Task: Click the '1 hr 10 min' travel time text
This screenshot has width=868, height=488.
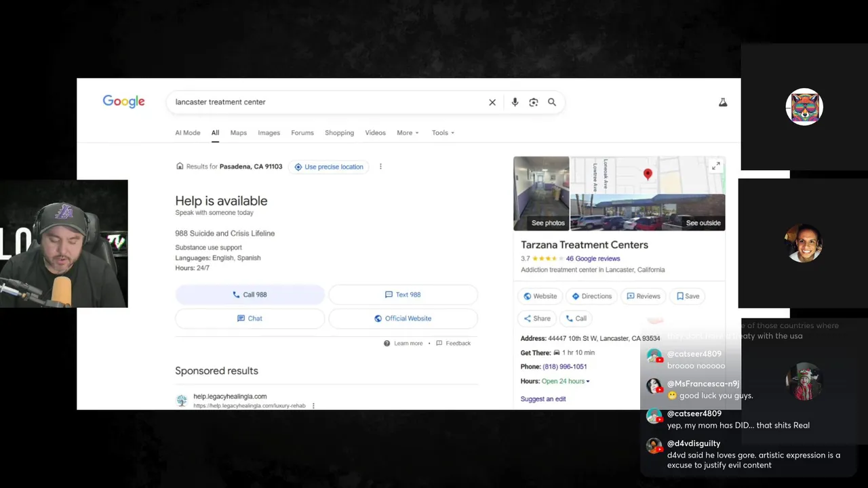Action: pyautogui.click(x=579, y=353)
